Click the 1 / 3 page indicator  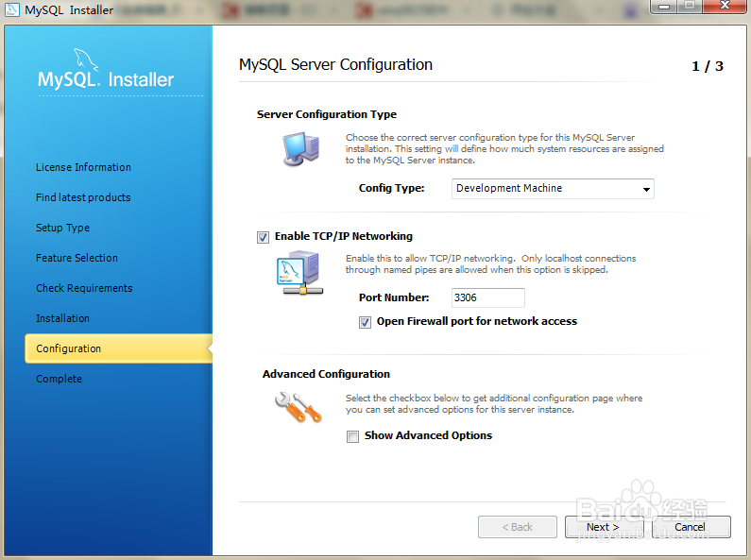pyautogui.click(x=708, y=66)
